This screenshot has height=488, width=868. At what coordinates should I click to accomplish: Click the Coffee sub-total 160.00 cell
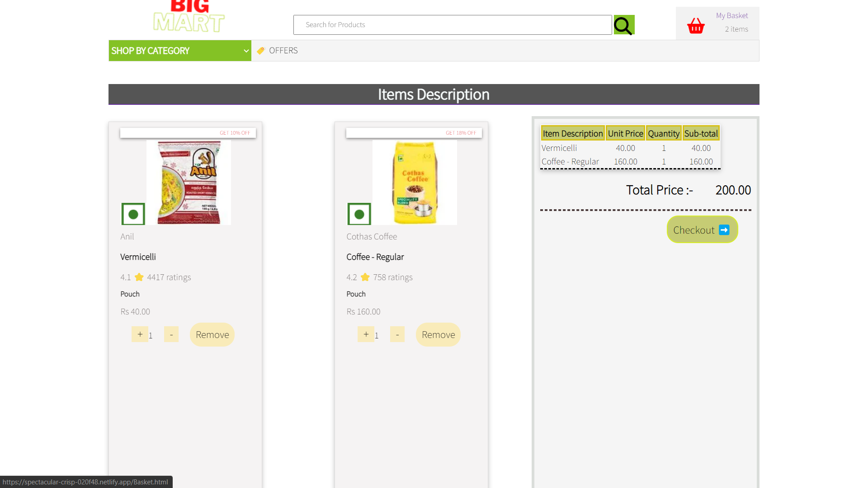[701, 161]
